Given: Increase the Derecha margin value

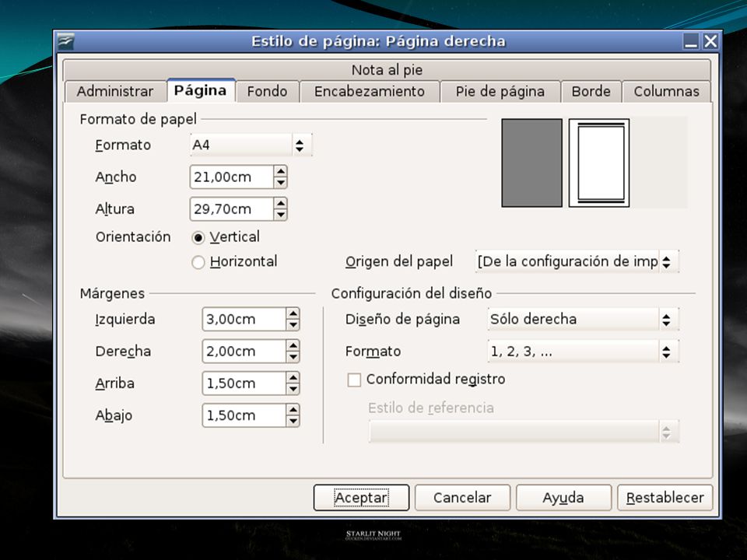Looking at the screenshot, I should [293, 345].
